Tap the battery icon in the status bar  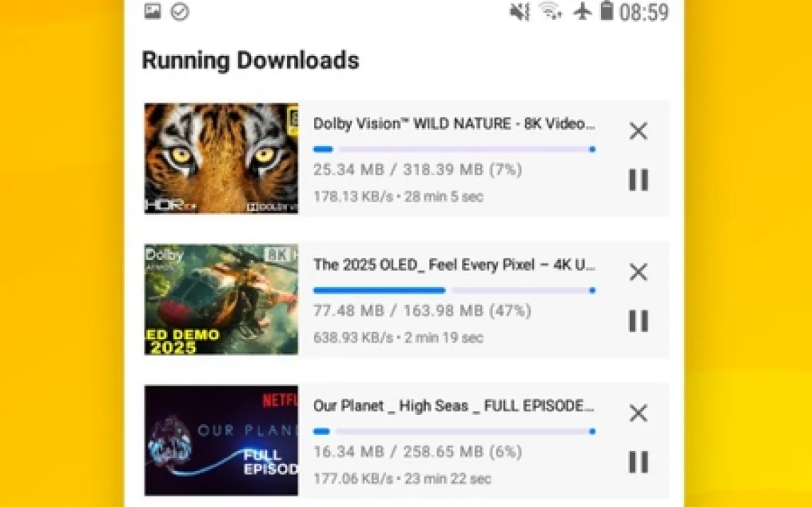(x=607, y=11)
